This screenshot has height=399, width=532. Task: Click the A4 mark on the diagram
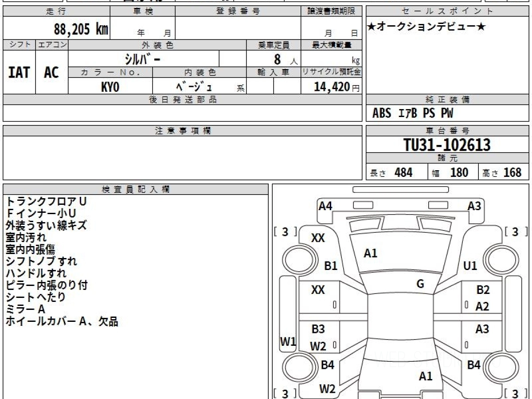click(325, 206)
